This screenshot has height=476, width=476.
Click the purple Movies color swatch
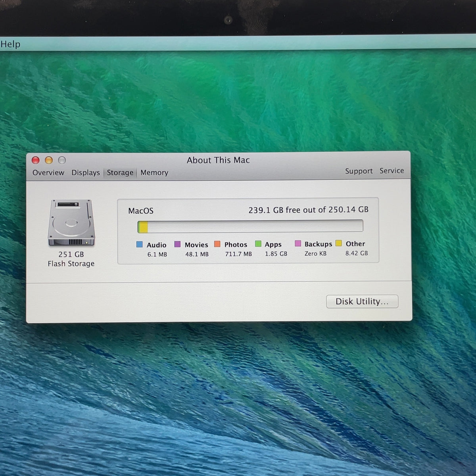(178, 244)
